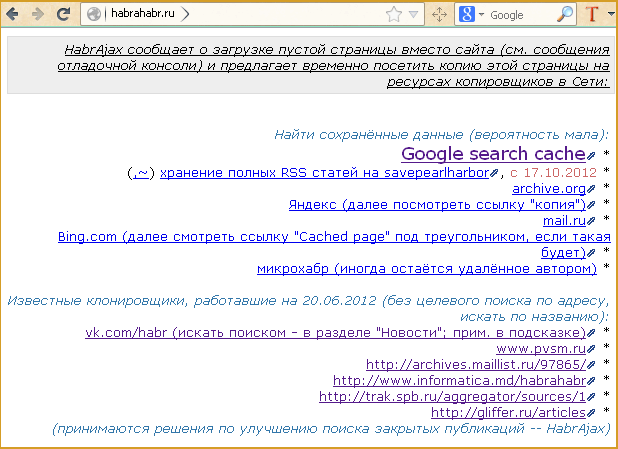
Task: Click the red T toolbar icon
Action: click(592, 14)
